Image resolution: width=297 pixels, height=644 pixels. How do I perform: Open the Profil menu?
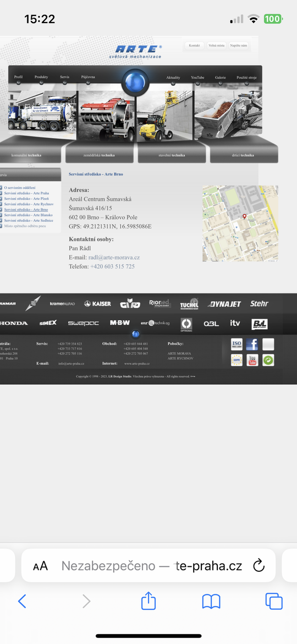(19, 77)
